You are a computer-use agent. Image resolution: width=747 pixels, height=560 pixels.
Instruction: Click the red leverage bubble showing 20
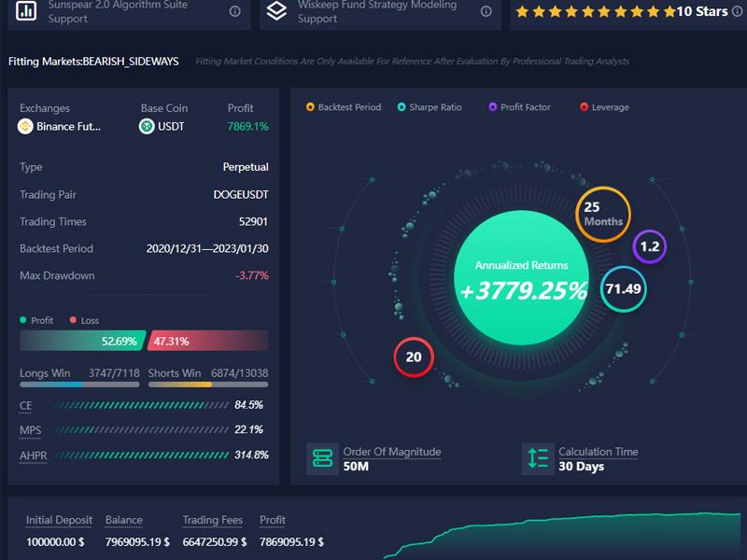(414, 357)
